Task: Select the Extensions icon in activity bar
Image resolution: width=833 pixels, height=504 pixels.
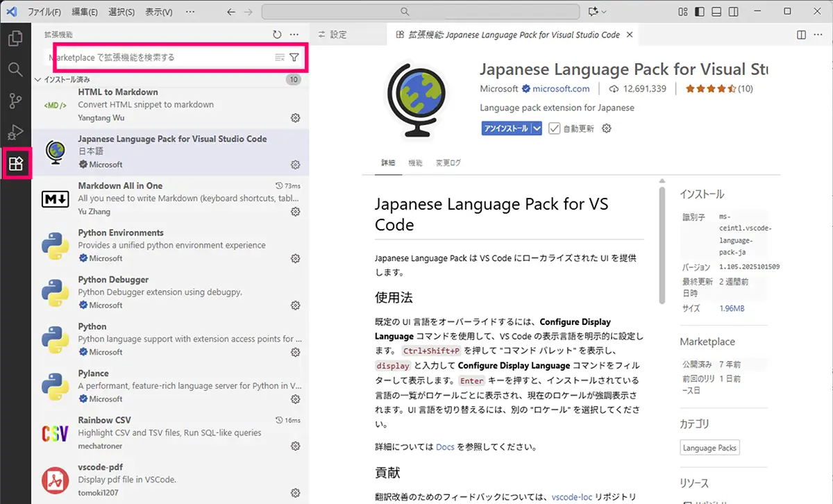Action: click(16, 163)
